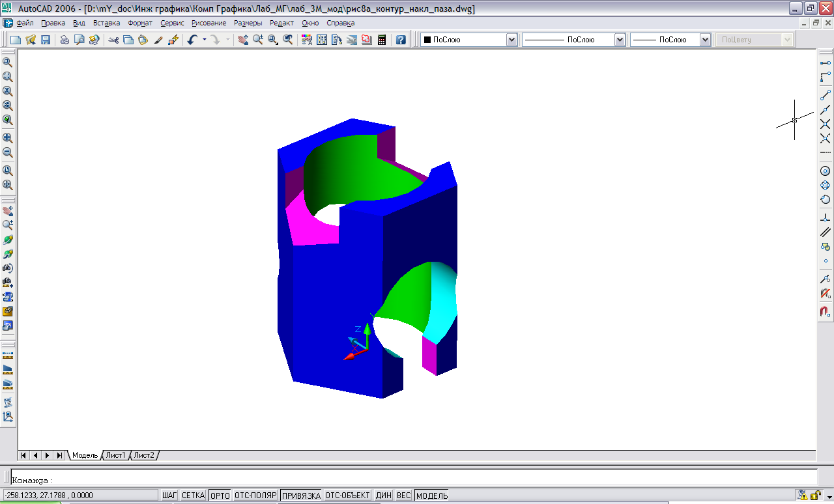Select the Snap to Intersection icon on the right toolbar
Viewport: 834px width, 504px height.
pyautogui.click(x=826, y=124)
